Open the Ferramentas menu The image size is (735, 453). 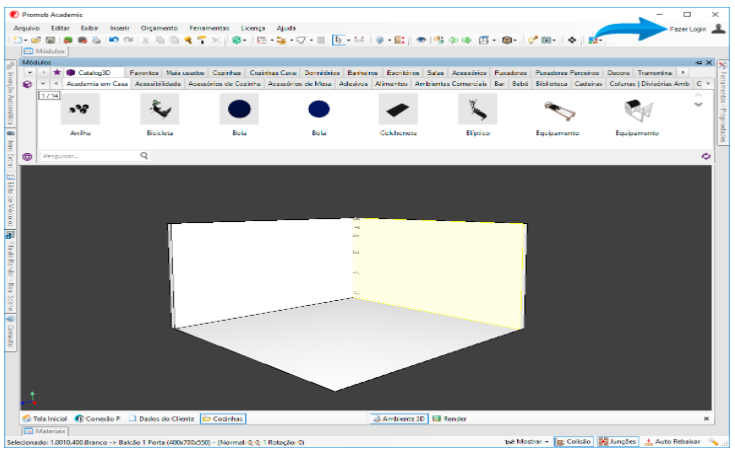(208, 28)
